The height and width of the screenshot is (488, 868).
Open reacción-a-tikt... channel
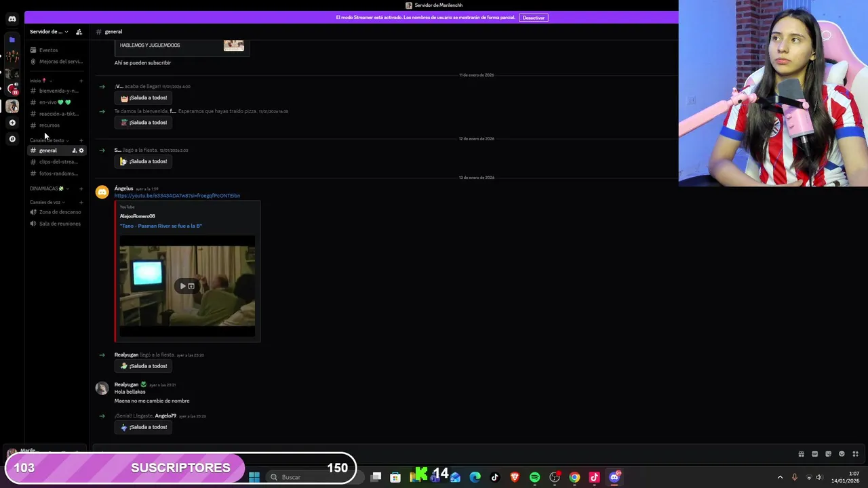click(x=57, y=114)
